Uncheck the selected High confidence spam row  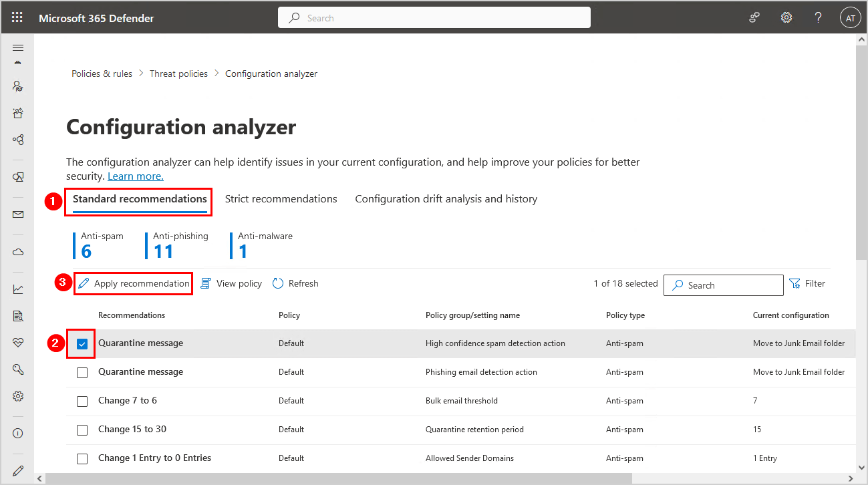(x=82, y=344)
